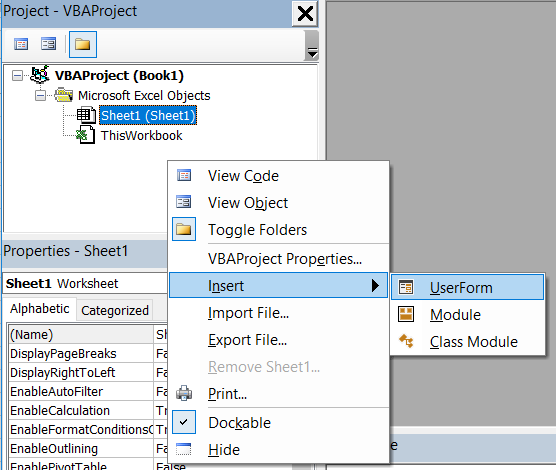Viewport: 556px width, 470px height.
Task: Select ThisWorkbook in project tree
Action: pos(141,136)
